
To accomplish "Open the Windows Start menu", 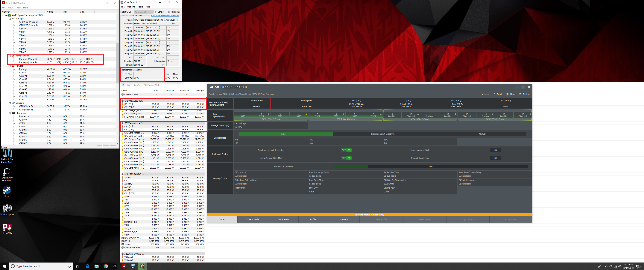I will [x=4, y=266].
